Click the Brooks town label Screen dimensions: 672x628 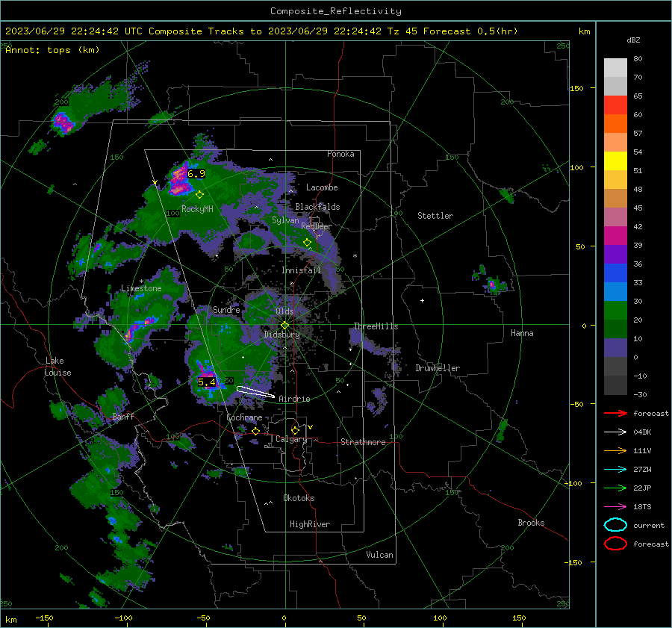pyautogui.click(x=531, y=523)
